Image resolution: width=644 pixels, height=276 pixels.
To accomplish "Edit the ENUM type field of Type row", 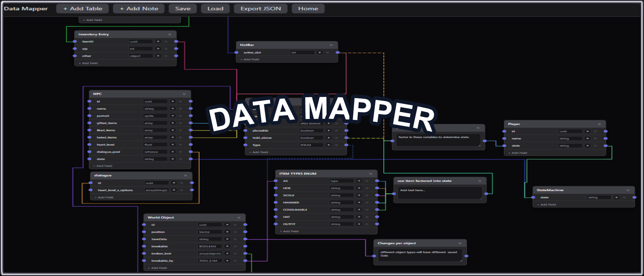I will [311, 145].
